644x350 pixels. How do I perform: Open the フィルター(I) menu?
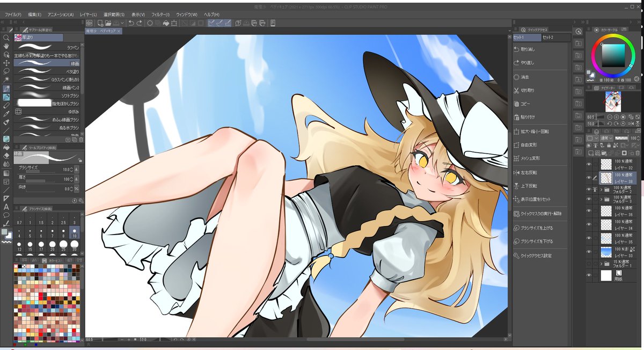pos(160,14)
